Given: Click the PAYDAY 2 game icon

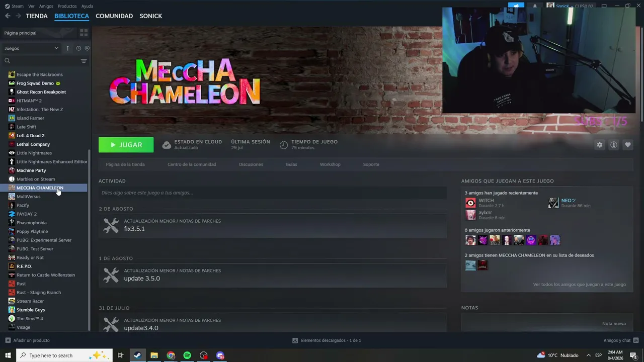Looking at the screenshot, I should (12, 214).
